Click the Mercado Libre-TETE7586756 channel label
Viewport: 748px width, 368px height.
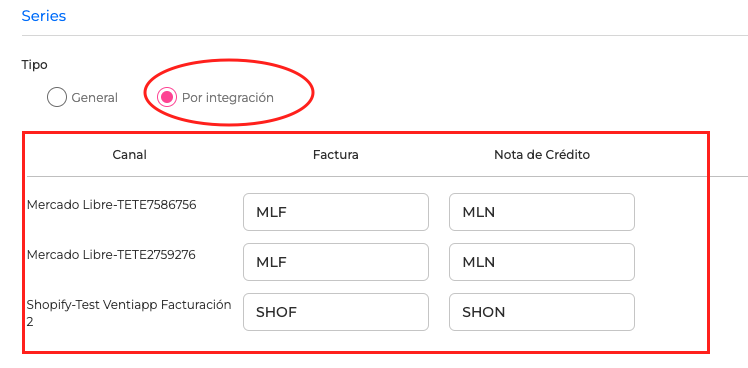(112, 205)
